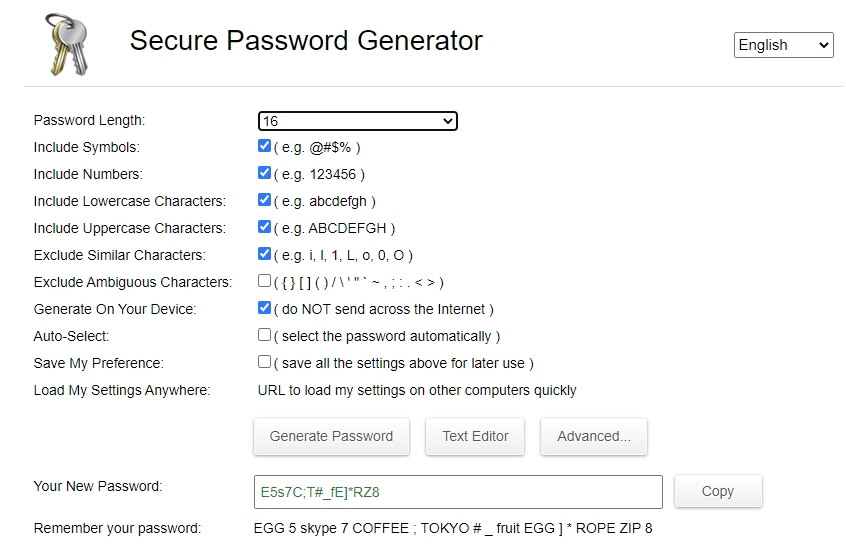Click URL to load my settings text
This screenshot has height=548, width=846.
coord(417,390)
